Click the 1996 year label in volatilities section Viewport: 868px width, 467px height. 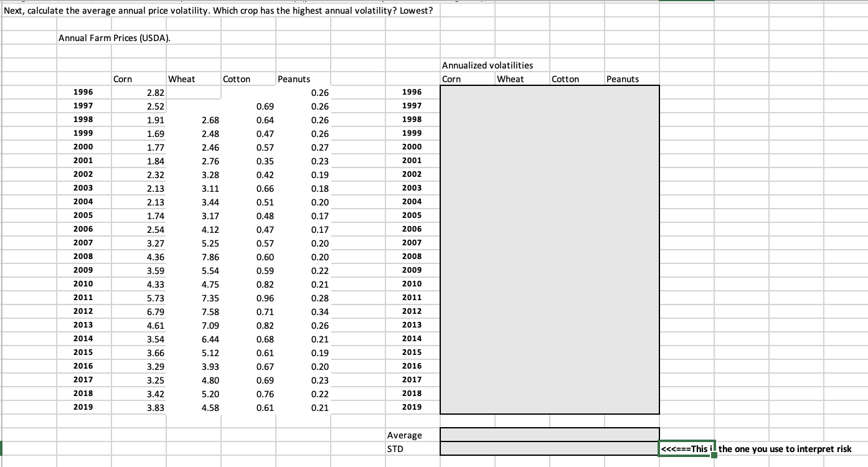click(412, 92)
